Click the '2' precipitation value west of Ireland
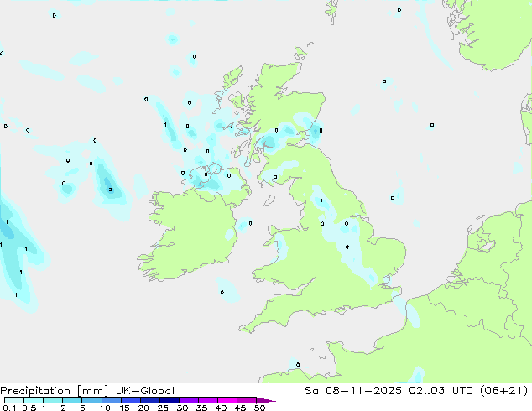This screenshot has height=411, width=532. (110, 190)
